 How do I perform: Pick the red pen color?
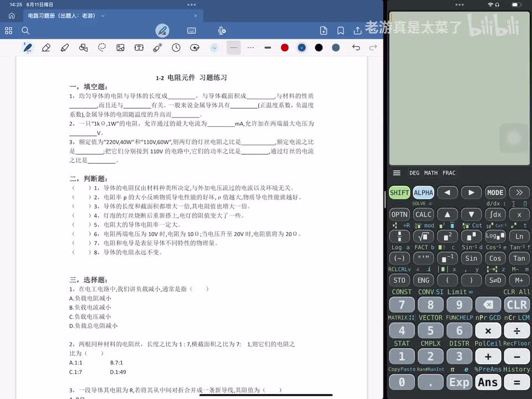pyautogui.click(x=285, y=48)
